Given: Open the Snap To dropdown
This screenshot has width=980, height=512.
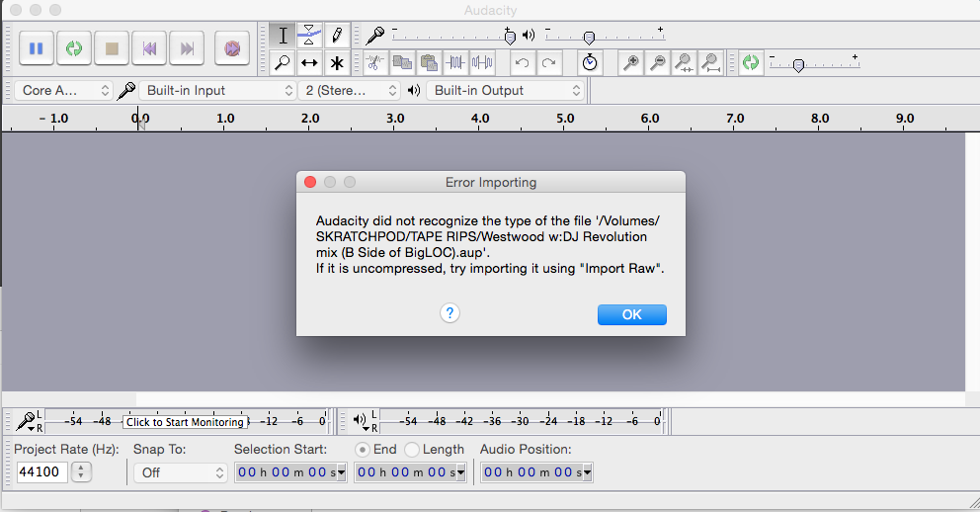Looking at the screenshot, I should click(x=180, y=472).
